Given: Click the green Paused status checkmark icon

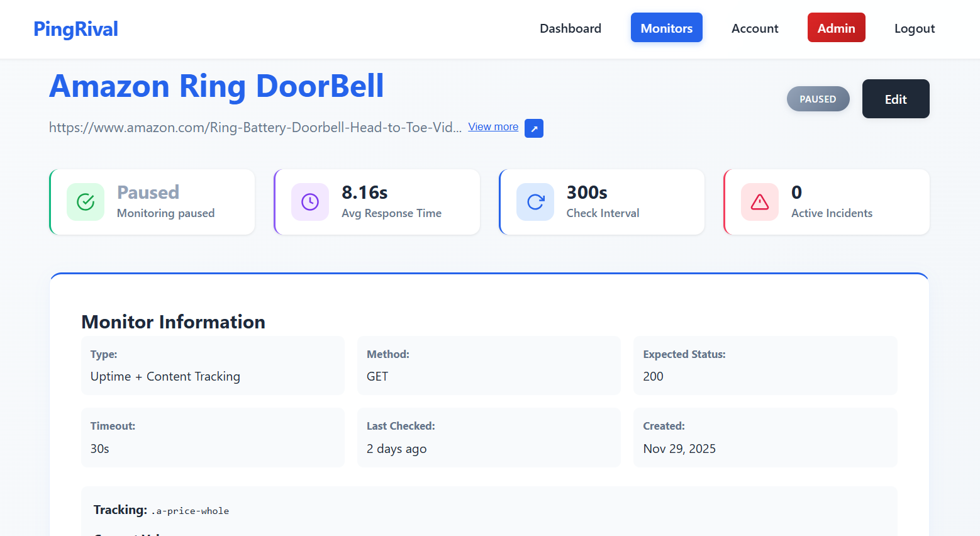Looking at the screenshot, I should pyautogui.click(x=85, y=202).
